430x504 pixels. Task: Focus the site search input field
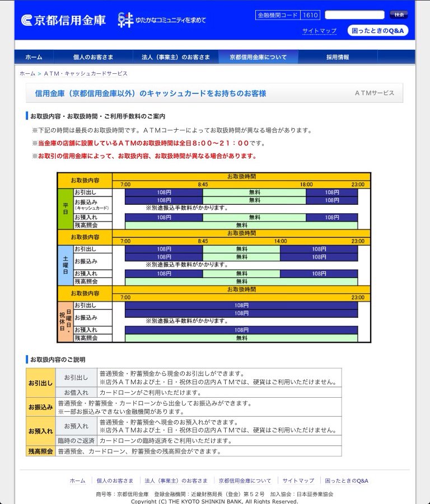pos(354,15)
